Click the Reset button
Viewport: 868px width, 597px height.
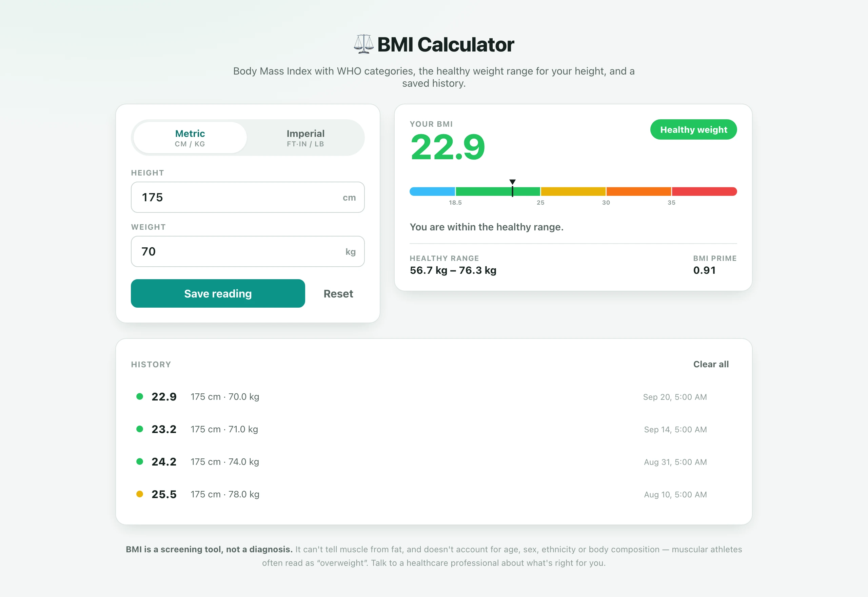(x=338, y=294)
